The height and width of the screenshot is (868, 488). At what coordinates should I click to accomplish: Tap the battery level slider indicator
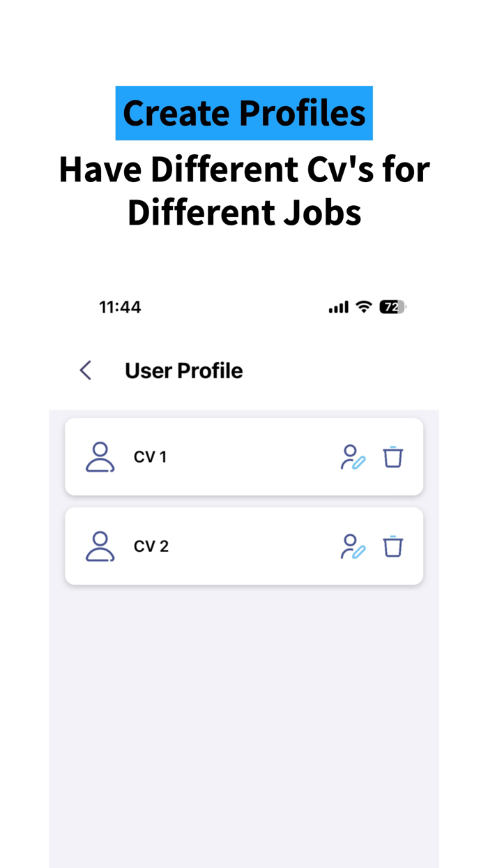(x=392, y=306)
